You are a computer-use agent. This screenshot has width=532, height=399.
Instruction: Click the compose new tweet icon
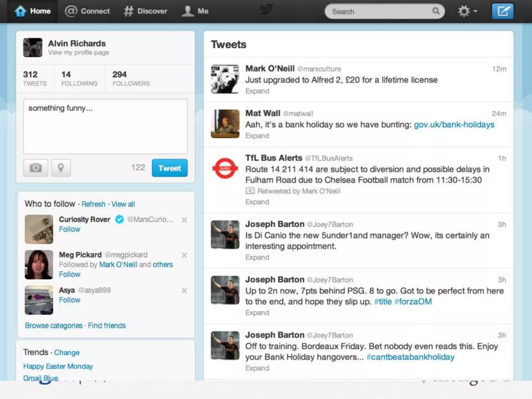(x=502, y=11)
